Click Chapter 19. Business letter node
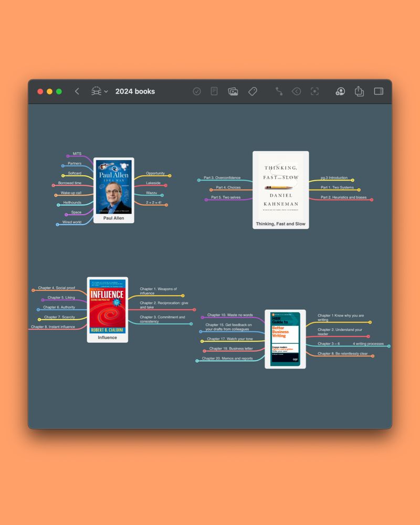 [x=231, y=349]
